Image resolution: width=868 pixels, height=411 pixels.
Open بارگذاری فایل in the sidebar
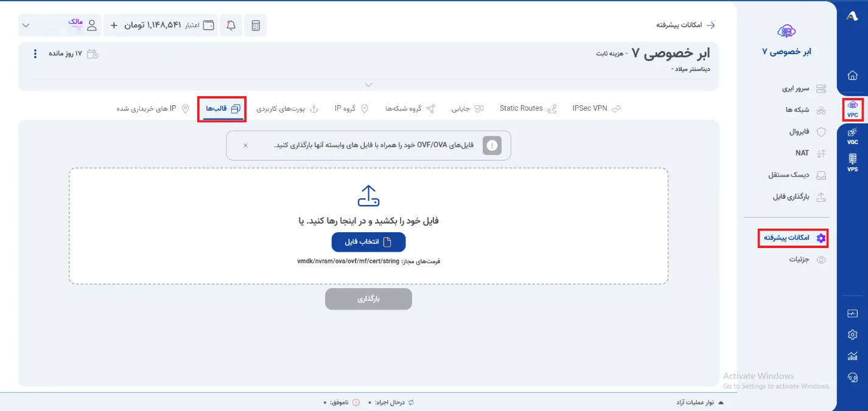pos(799,197)
